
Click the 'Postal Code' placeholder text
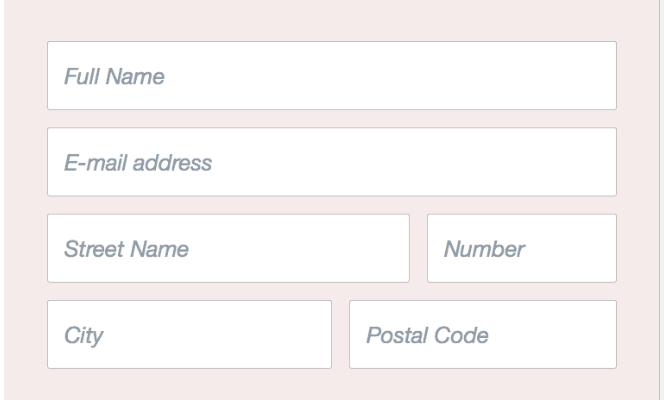(x=427, y=336)
